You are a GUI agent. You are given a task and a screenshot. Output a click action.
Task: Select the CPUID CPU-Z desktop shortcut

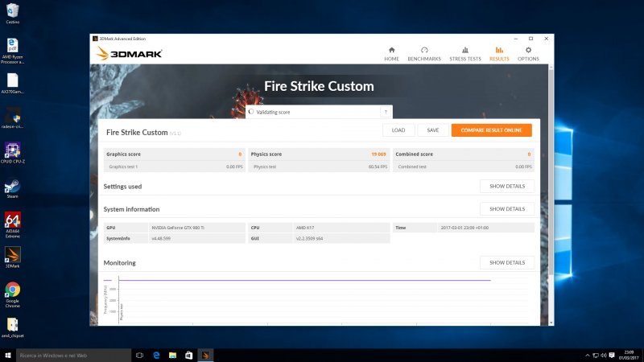click(x=12, y=153)
